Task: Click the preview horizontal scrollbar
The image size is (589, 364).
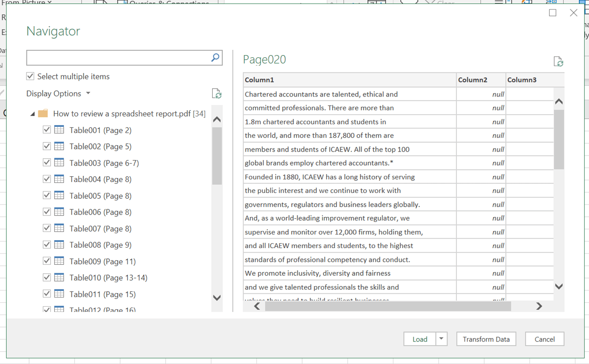Action: point(388,306)
